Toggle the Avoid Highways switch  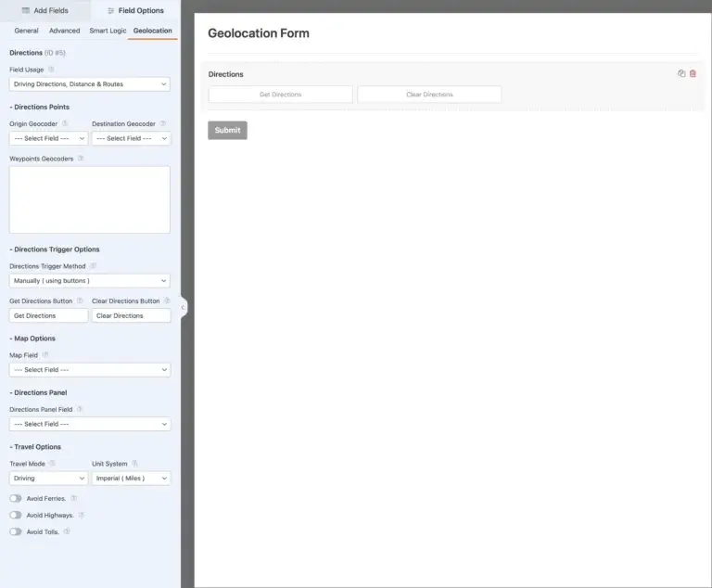pos(16,516)
